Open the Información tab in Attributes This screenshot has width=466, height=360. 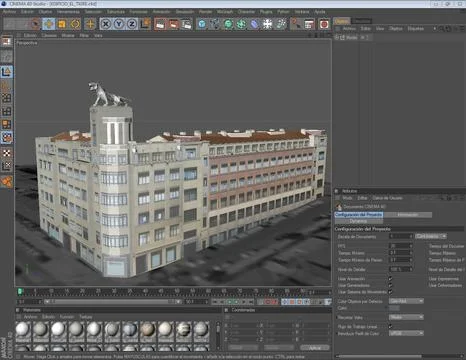407,215
